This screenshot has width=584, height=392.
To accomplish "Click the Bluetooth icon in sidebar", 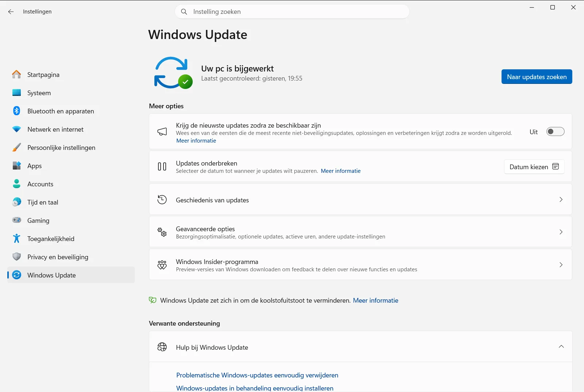I will pos(16,111).
